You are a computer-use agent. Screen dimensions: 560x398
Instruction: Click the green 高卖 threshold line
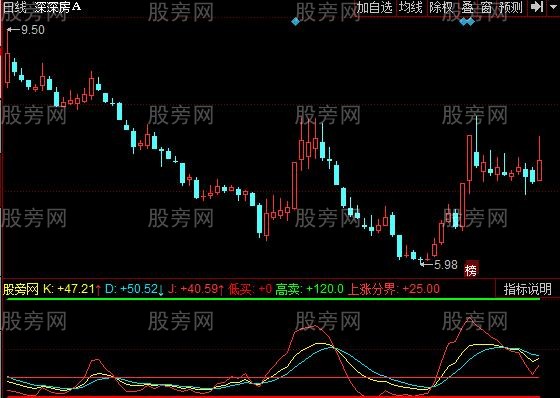[x=273, y=299]
